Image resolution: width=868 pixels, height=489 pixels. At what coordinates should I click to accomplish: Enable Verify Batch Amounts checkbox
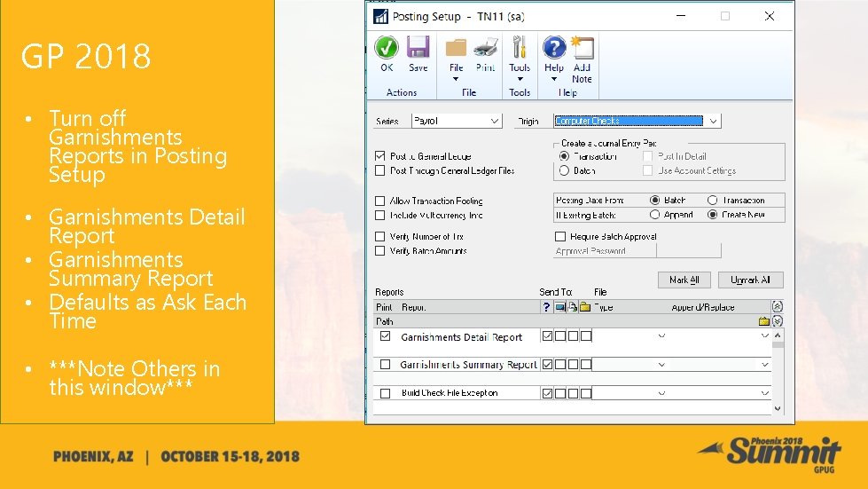pos(379,251)
